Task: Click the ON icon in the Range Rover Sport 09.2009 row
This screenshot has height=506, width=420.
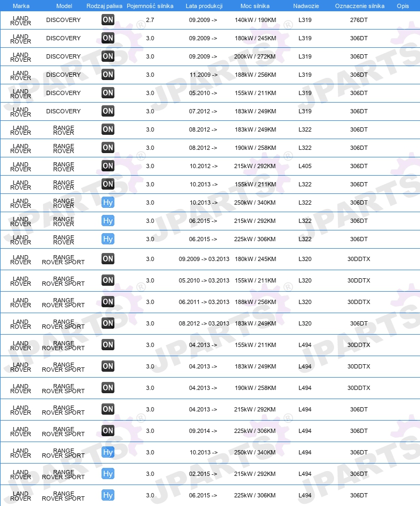Action: click(108, 259)
